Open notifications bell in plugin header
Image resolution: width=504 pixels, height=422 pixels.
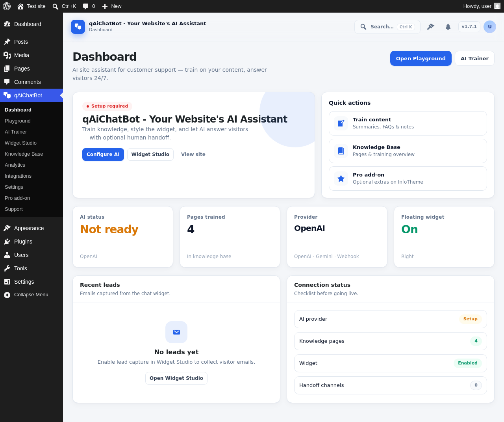tap(448, 27)
